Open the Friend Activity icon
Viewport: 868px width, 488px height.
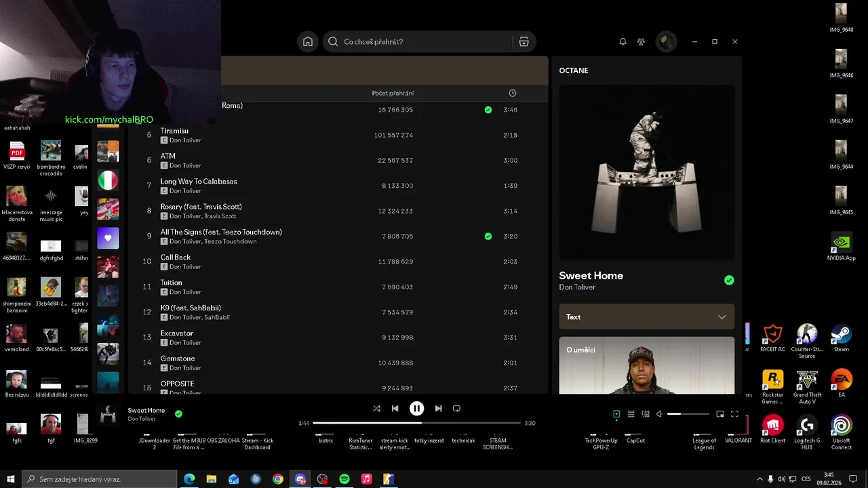(x=641, y=41)
